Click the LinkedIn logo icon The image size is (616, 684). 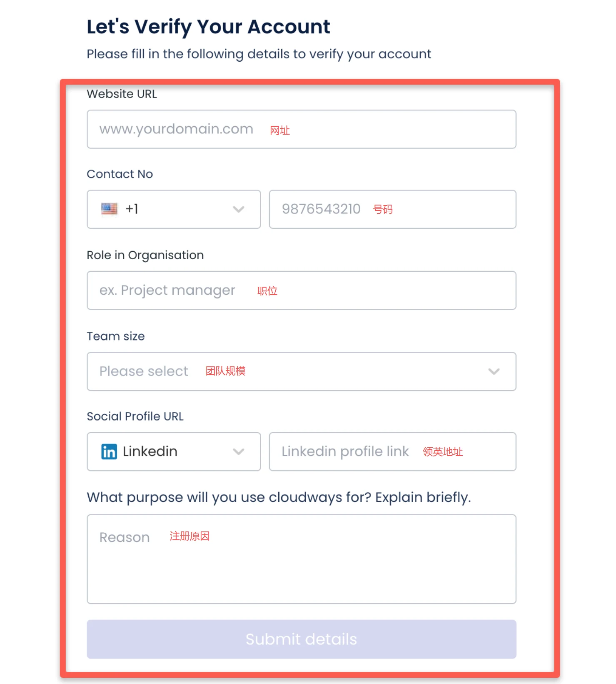click(109, 451)
